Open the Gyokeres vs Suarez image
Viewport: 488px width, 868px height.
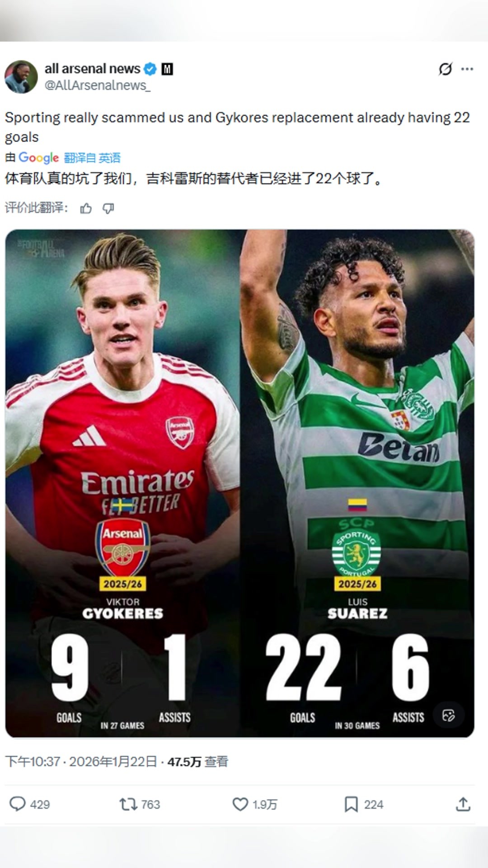[x=239, y=452]
